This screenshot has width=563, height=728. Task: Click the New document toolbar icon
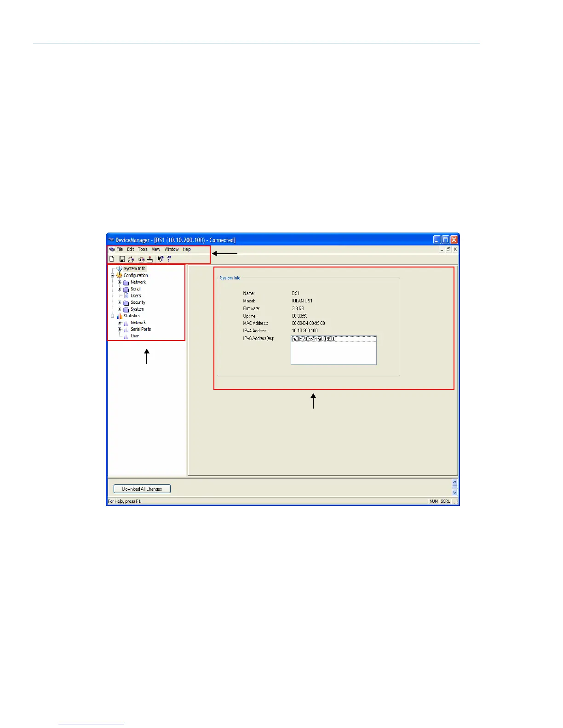pos(112,259)
